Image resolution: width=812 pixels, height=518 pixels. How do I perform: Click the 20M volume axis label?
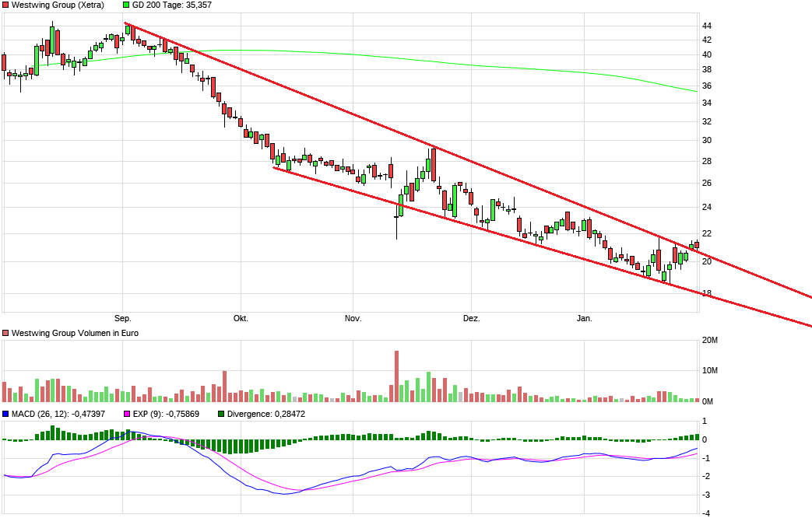pyautogui.click(x=710, y=340)
